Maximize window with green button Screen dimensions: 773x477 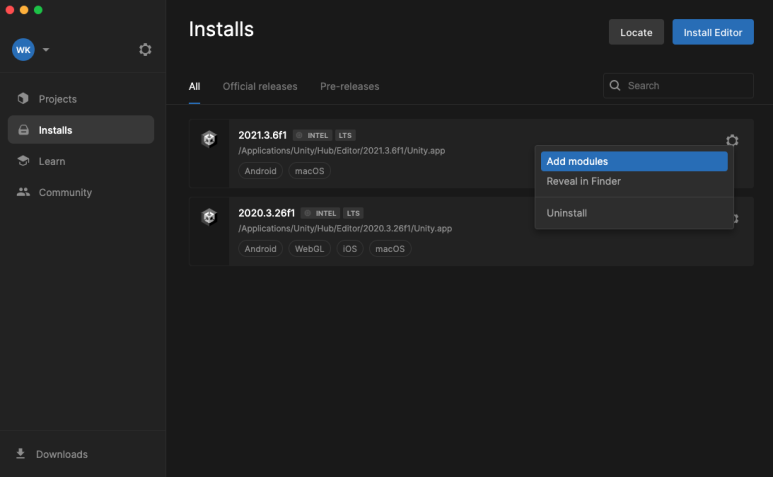coord(38,10)
